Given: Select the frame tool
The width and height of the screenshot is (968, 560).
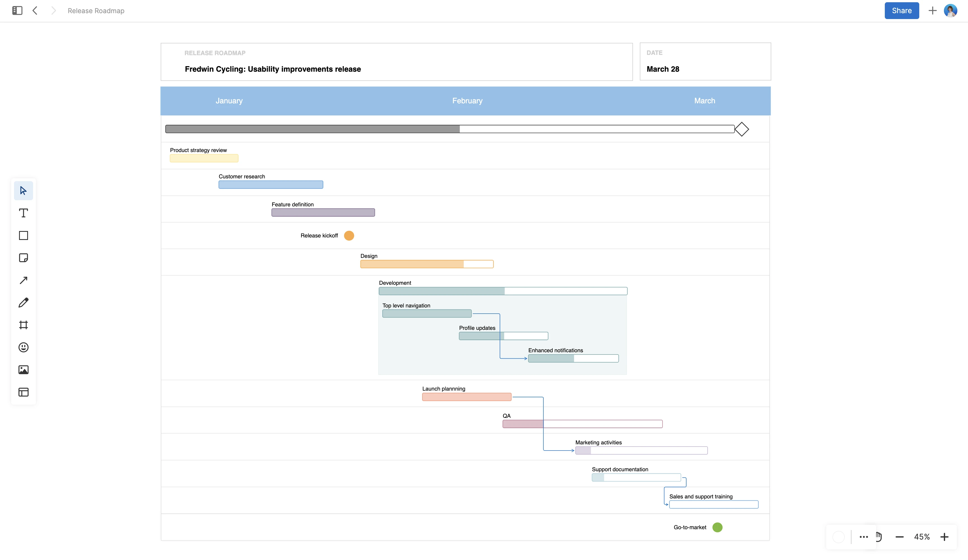Looking at the screenshot, I should (x=24, y=325).
